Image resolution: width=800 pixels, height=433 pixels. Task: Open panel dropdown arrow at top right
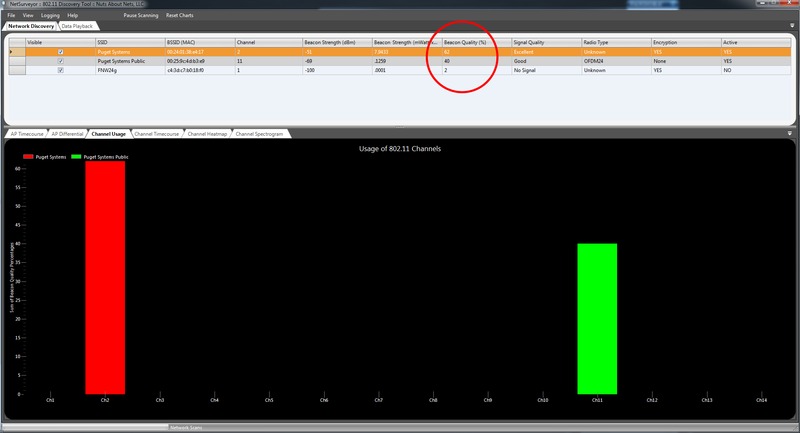pyautogui.click(x=792, y=25)
